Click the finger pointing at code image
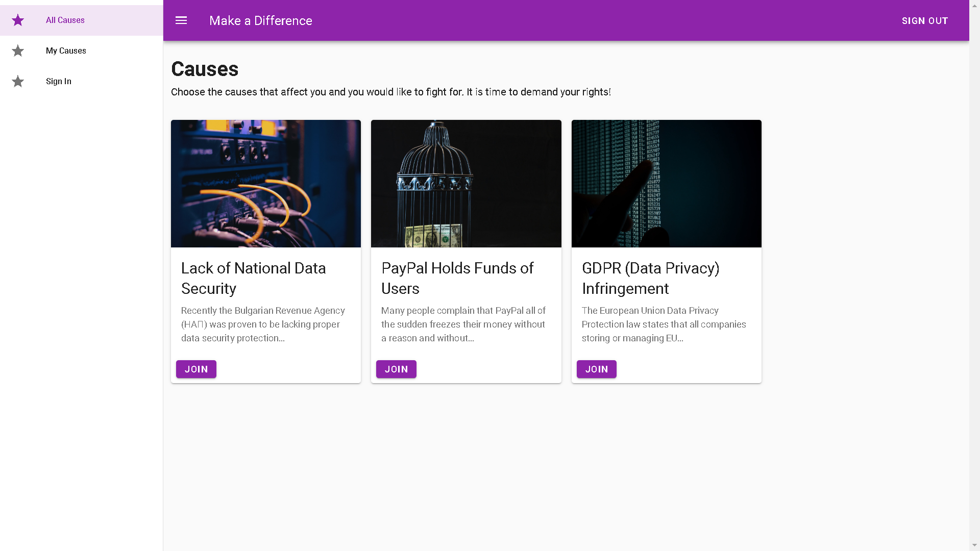 click(666, 184)
